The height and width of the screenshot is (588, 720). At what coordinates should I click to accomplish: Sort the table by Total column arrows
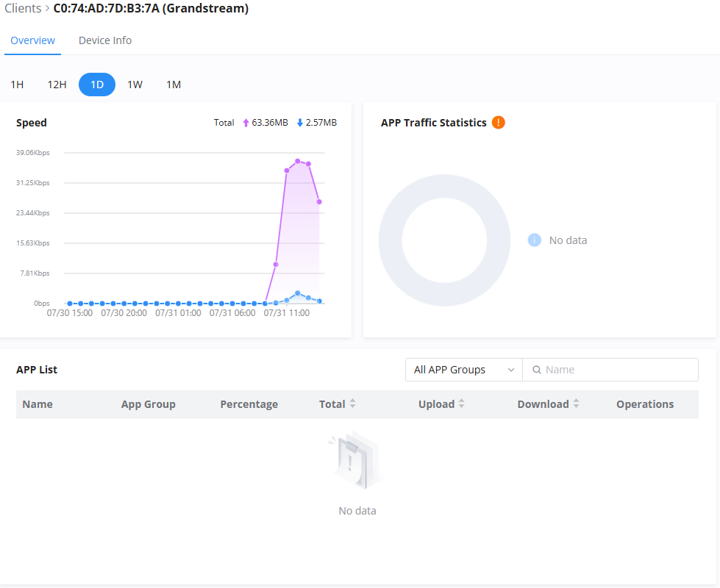click(x=353, y=404)
